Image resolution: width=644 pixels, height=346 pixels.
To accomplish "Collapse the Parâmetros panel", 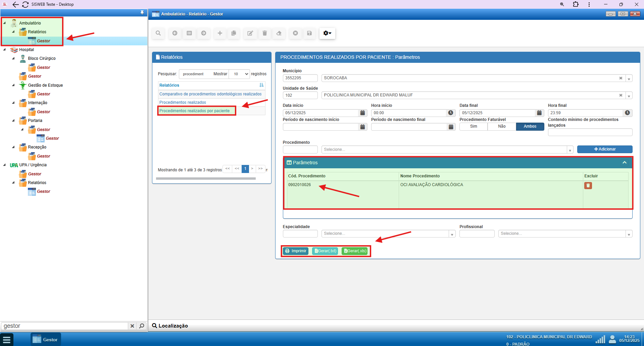I will 624,163.
